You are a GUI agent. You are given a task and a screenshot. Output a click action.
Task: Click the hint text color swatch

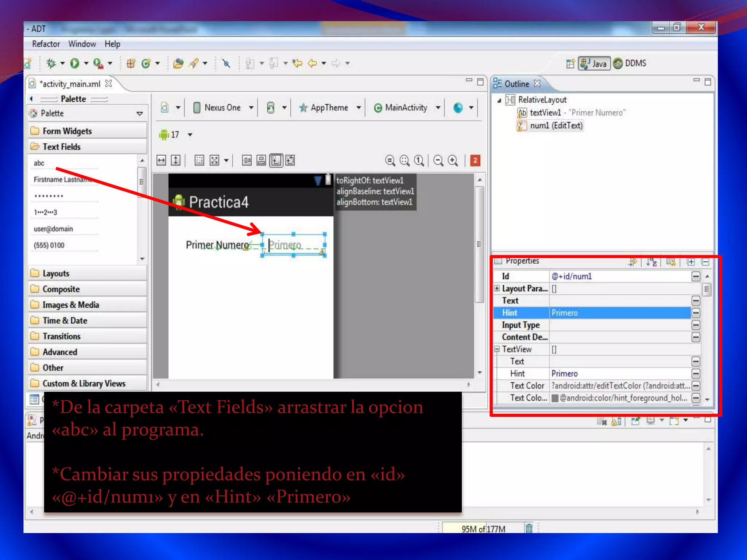pyautogui.click(x=555, y=398)
